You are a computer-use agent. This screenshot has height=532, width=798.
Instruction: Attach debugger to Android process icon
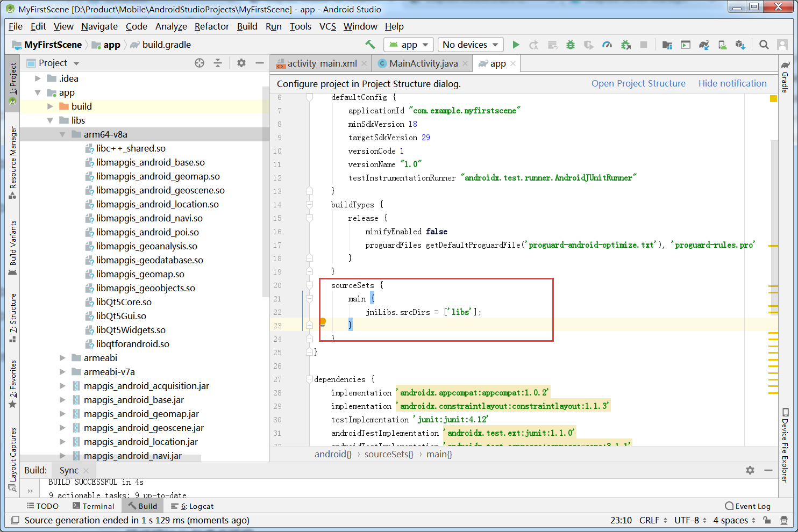(x=625, y=45)
